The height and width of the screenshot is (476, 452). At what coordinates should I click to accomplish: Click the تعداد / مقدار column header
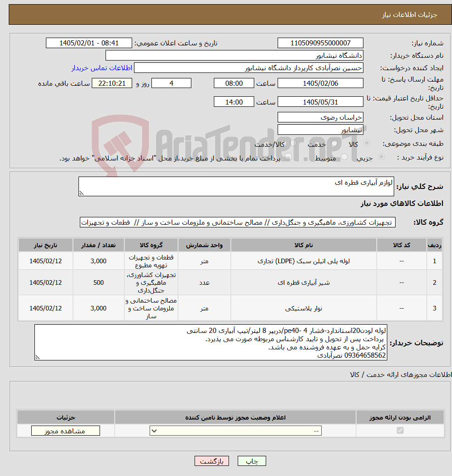[98, 245]
